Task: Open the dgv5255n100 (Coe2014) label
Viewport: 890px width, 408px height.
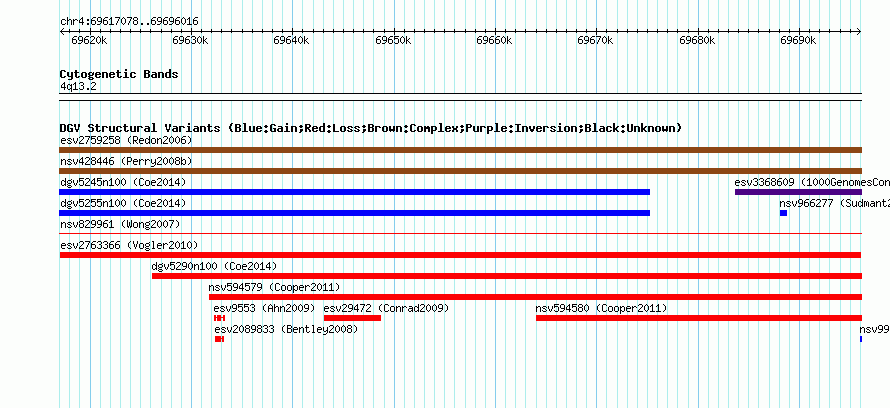Action: click(123, 203)
